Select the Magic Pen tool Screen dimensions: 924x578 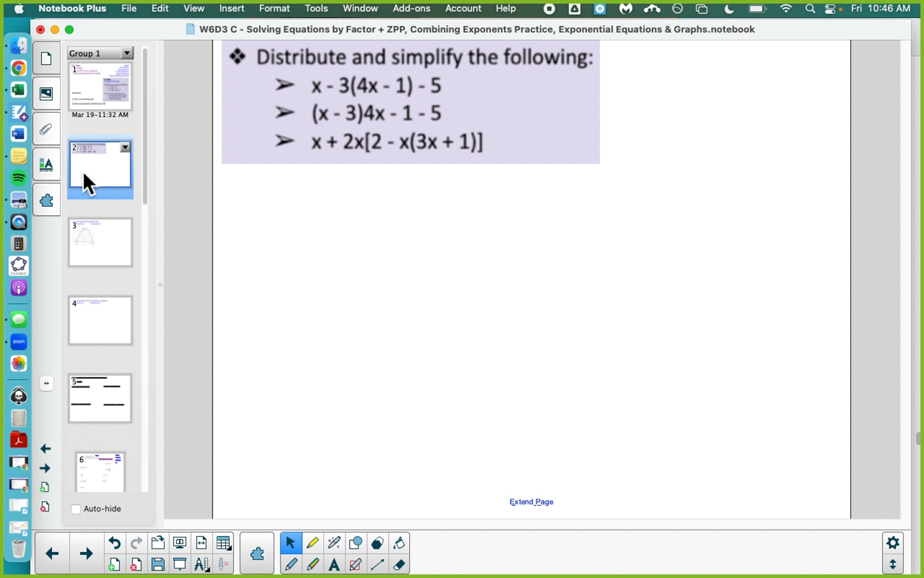pyautogui.click(x=334, y=543)
